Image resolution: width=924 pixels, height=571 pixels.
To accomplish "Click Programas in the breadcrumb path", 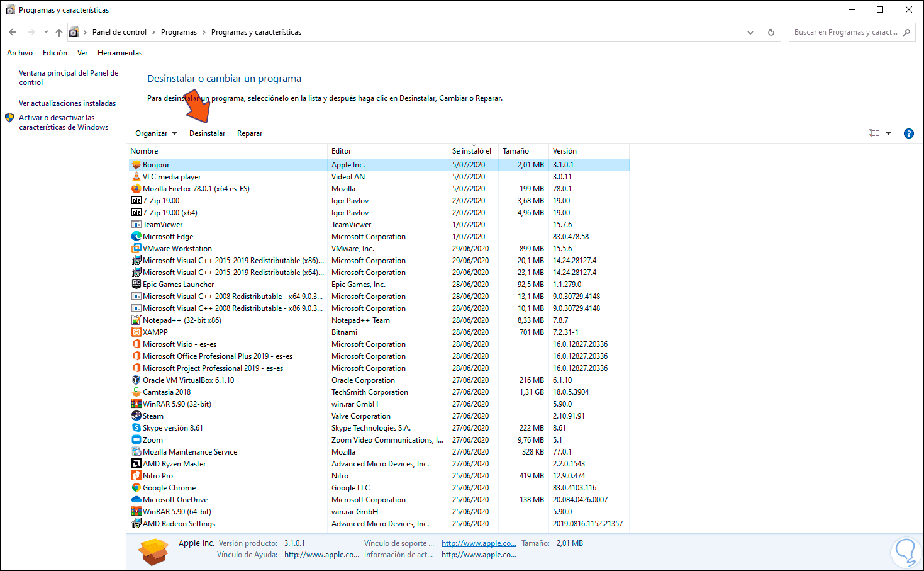I will [179, 32].
